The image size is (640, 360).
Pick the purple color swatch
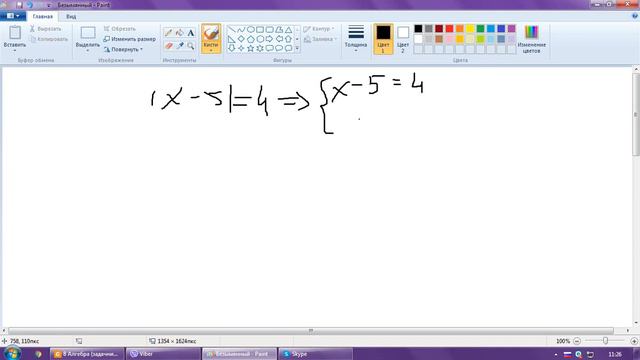[x=511, y=29]
